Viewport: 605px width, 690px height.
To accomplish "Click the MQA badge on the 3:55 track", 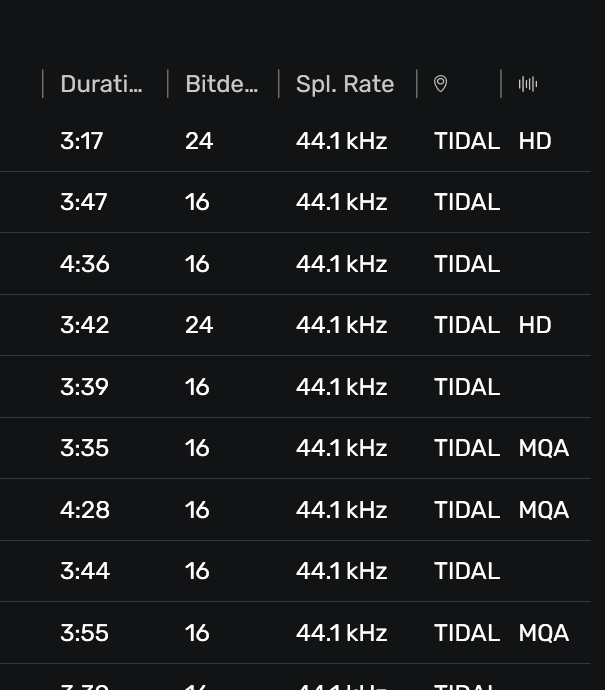I will (543, 633).
